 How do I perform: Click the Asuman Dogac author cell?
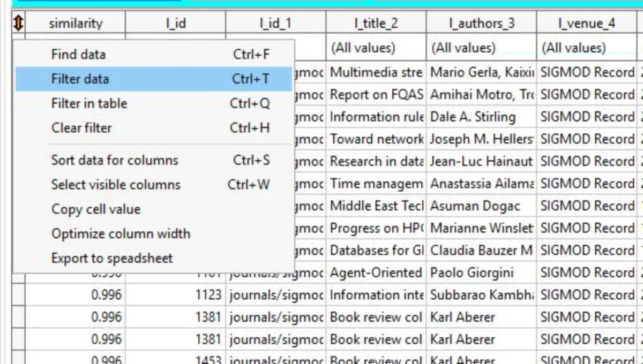pyautogui.click(x=482, y=206)
